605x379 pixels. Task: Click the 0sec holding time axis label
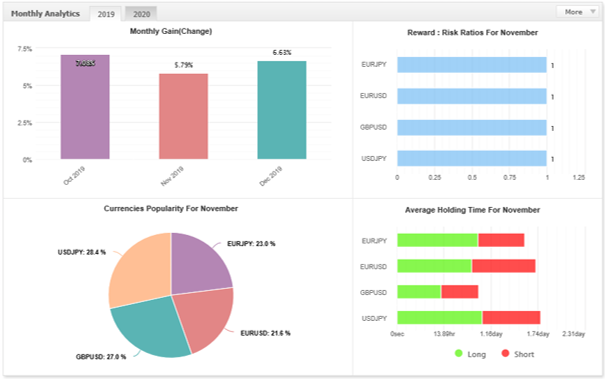click(x=397, y=334)
